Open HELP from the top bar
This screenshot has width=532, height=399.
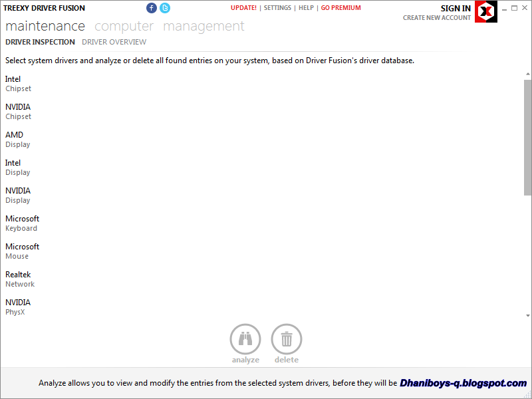pos(306,8)
